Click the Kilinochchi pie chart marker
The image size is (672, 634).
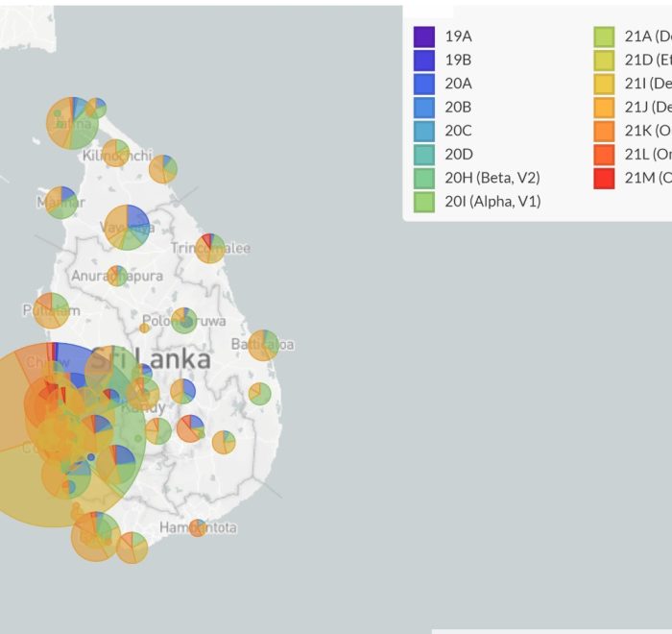pyautogui.click(x=116, y=153)
